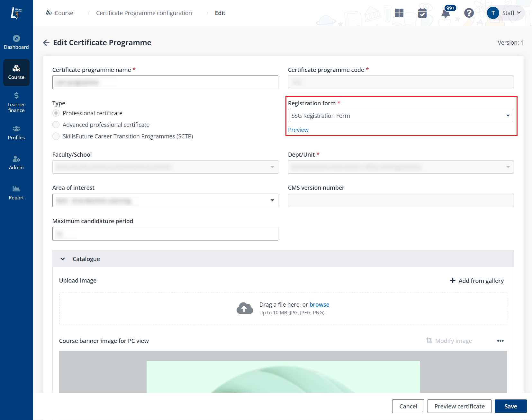Open notifications bell with 99+ badge
Screen dimensions: 532x420
click(x=446, y=13)
